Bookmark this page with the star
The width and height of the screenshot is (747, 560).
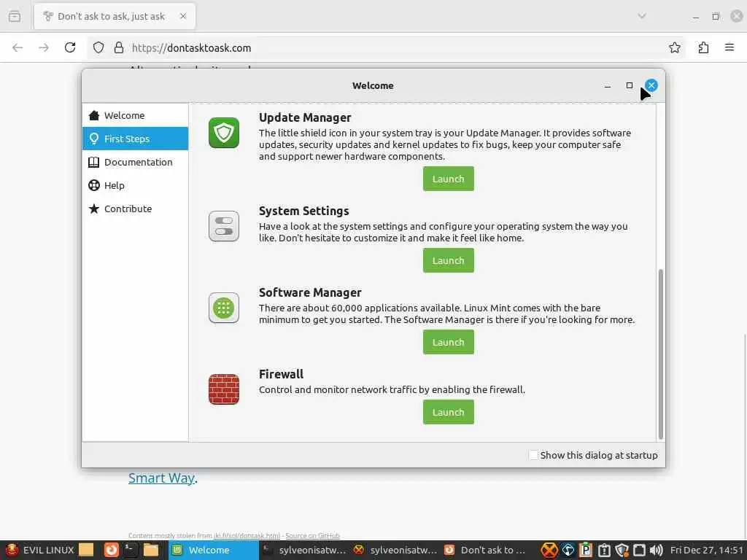click(675, 47)
